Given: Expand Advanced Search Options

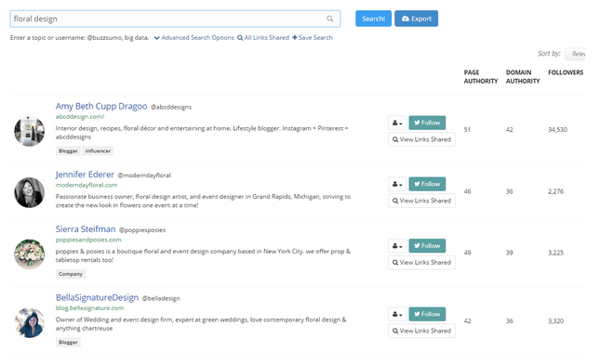Looking at the screenshot, I should tap(194, 38).
